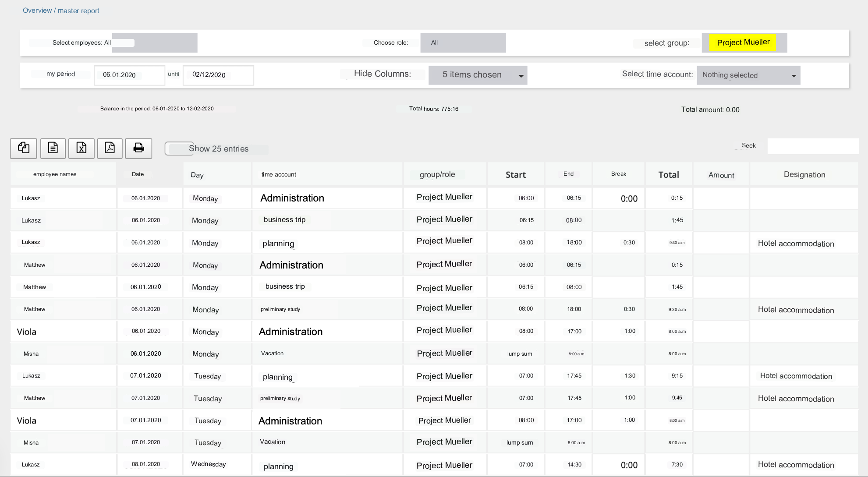Sort by Amount column header
868x477 pixels.
[x=721, y=174]
